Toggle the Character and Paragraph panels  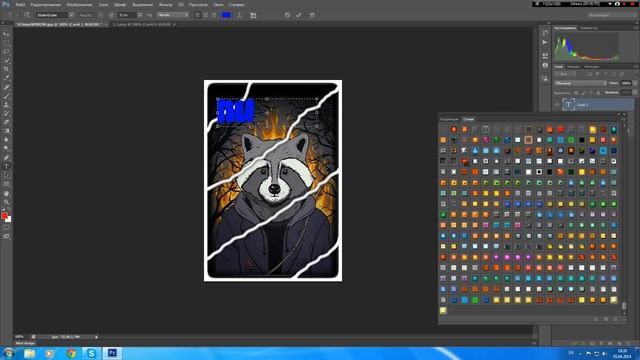(x=253, y=15)
